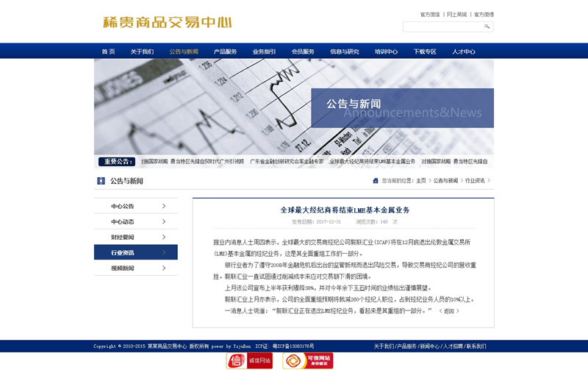Click the home icon in the breadcrumb

[x=376, y=180]
